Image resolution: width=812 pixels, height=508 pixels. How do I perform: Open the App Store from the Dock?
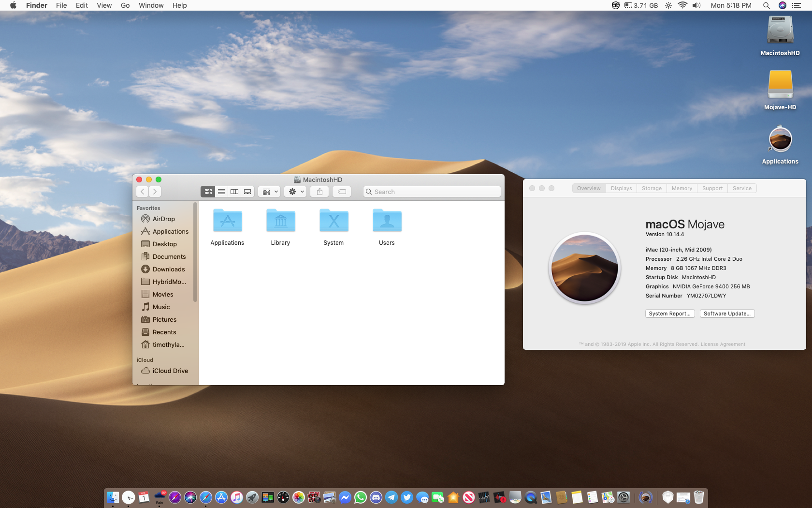(x=221, y=497)
